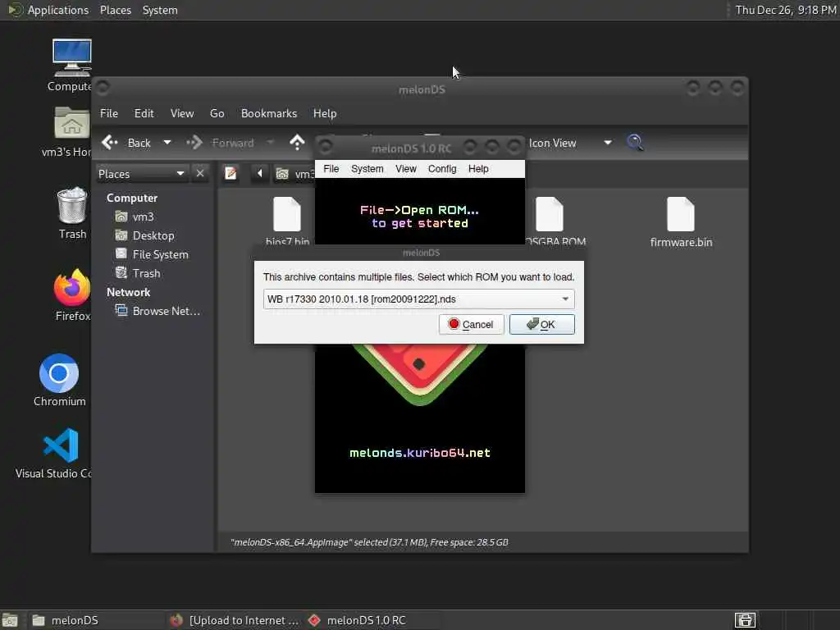Open the Icon View mode dropdown
Image resolution: width=840 pixels, height=630 pixels.
570,143
